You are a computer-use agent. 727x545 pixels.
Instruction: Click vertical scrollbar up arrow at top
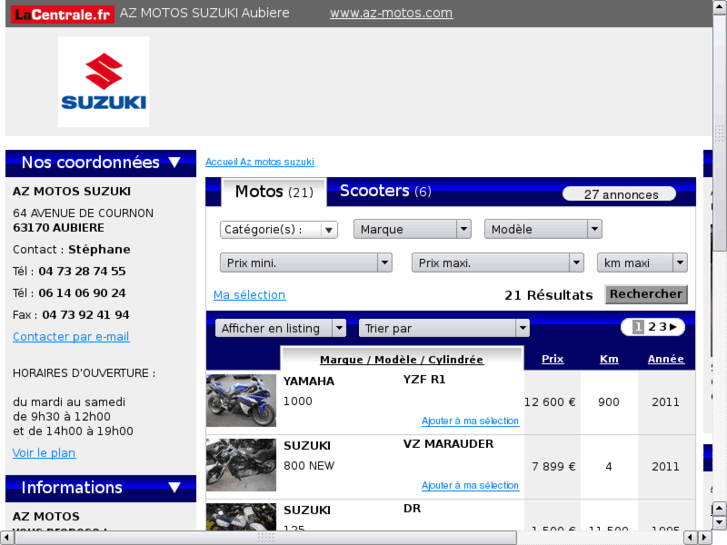[x=720, y=7]
